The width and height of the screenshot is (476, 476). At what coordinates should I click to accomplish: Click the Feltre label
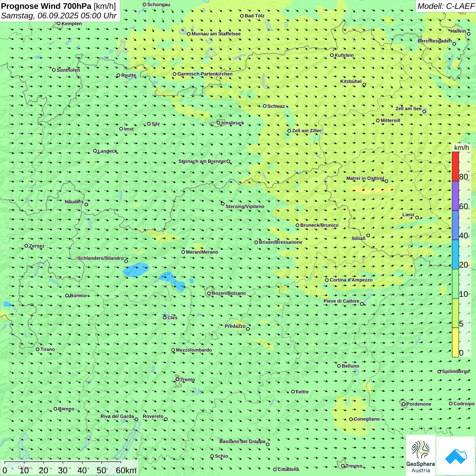tap(302, 392)
